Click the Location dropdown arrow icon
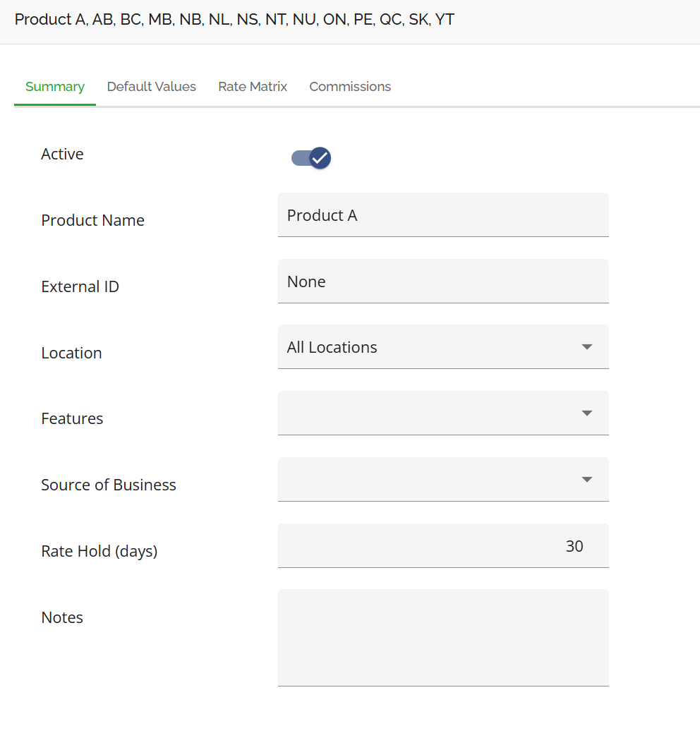This screenshot has height=750, width=700. (586, 347)
